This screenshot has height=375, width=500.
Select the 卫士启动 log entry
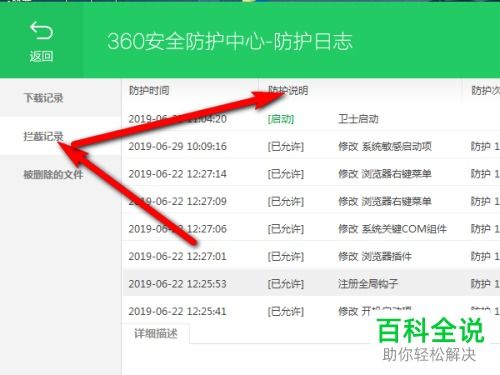[x=358, y=119]
